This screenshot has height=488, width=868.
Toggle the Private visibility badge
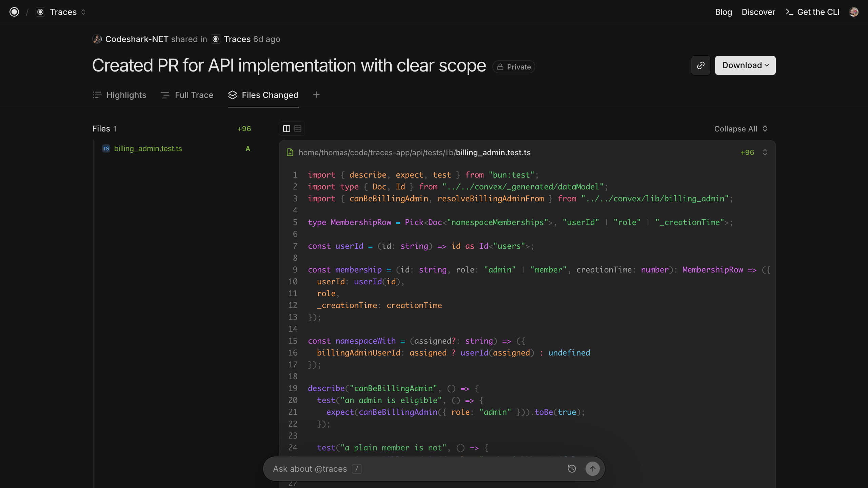tap(514, 67)
